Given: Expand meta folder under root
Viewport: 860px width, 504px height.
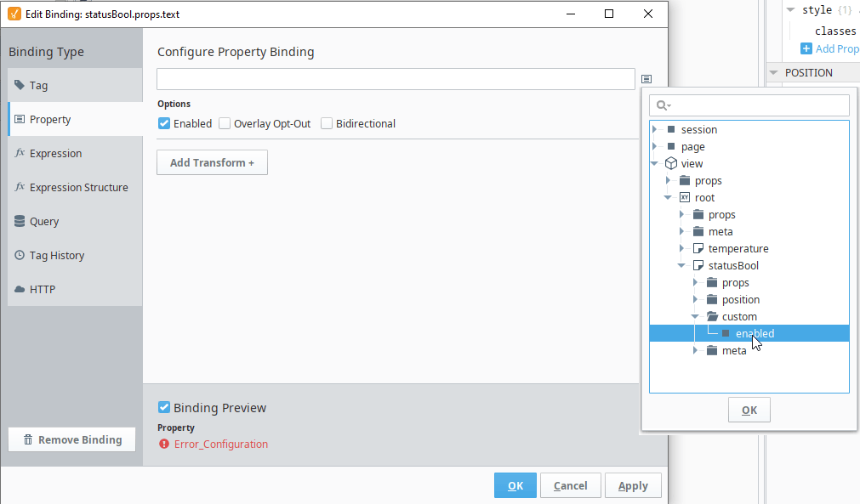Looking at the screenshot, I should click(681, 231).
